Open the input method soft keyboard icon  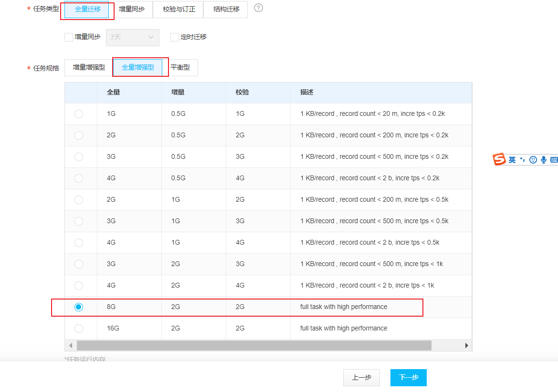pos(554,160)
